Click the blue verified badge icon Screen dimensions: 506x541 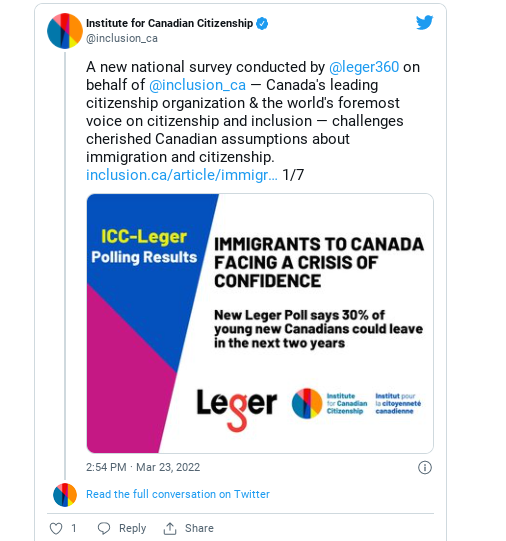click(262, 23)
